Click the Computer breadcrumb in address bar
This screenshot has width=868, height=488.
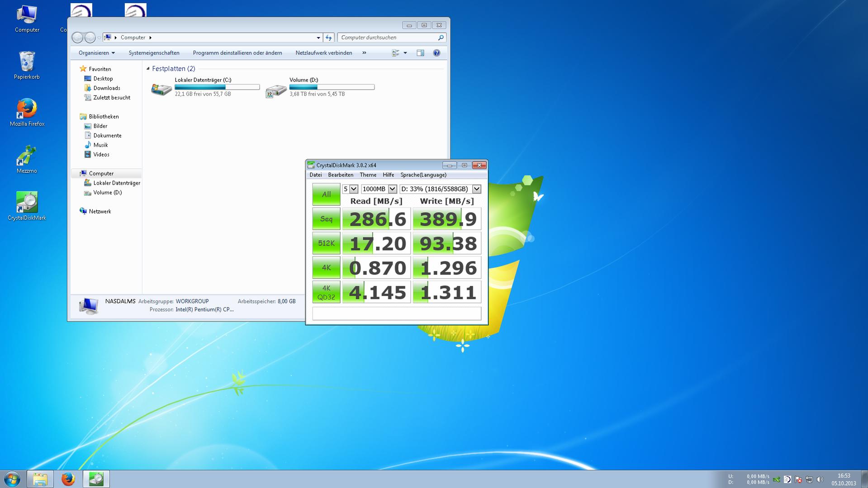pos(133,38)
